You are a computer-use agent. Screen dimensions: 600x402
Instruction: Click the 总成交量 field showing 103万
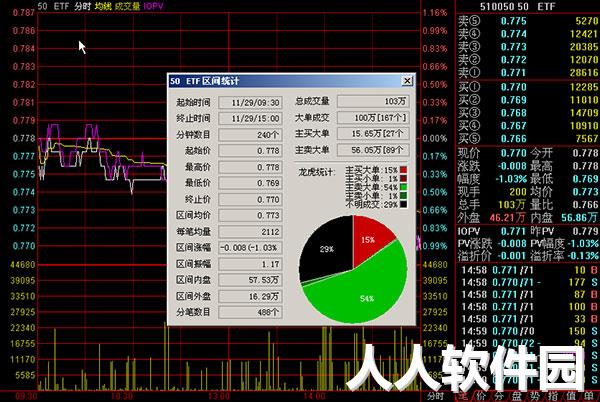pos(373,101)
